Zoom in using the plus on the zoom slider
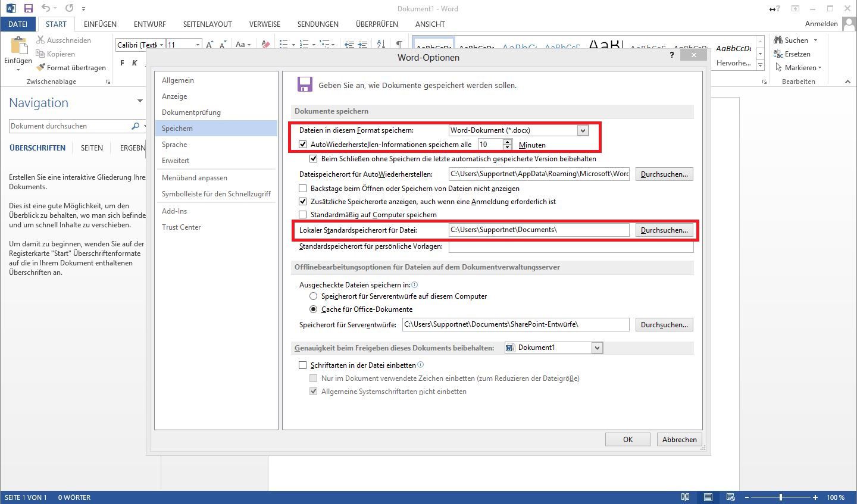This screenshot has width=857, height=504. click(x=814, y=497)
